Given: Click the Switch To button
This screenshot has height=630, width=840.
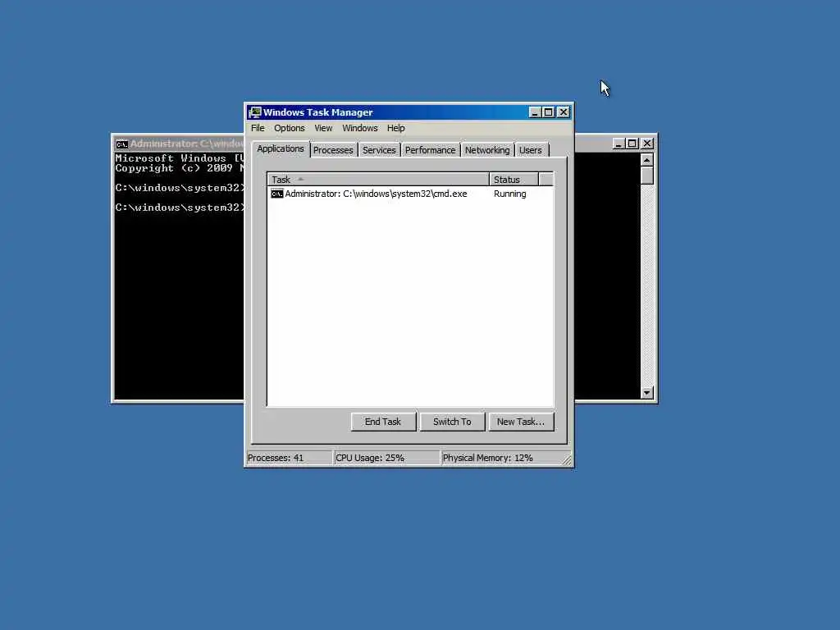Looking at the screenshot, I should tap(452, 422).
